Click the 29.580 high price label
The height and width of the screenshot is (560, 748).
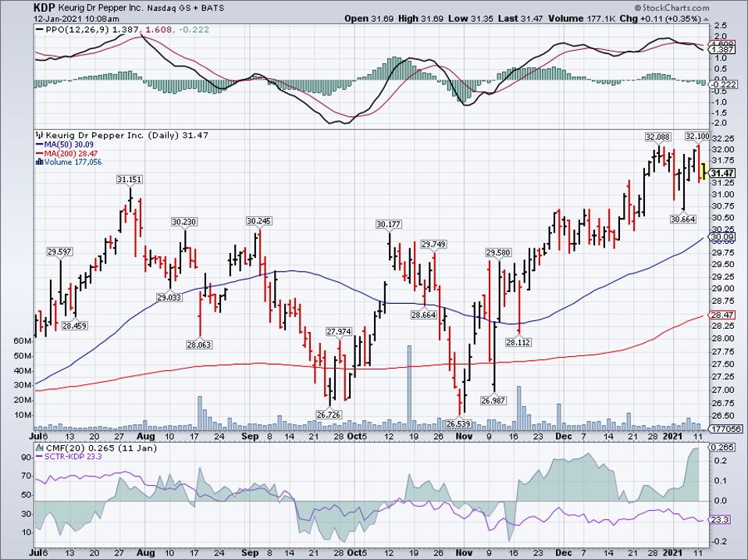(x=498, y=252)
